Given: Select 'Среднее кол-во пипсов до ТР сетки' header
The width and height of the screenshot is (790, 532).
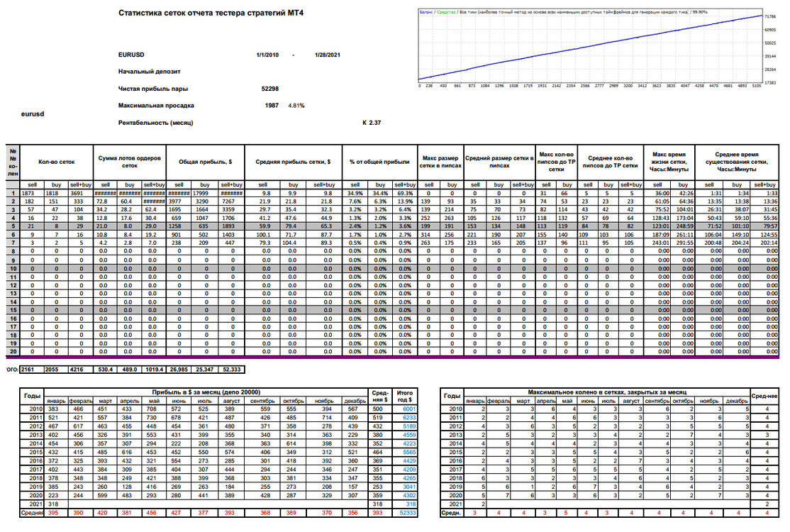Looking at the screenshot, I should (610, 162).
